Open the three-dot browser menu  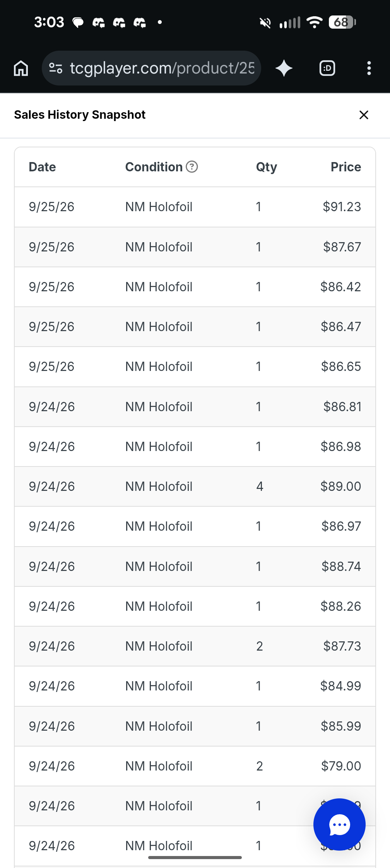369,68
